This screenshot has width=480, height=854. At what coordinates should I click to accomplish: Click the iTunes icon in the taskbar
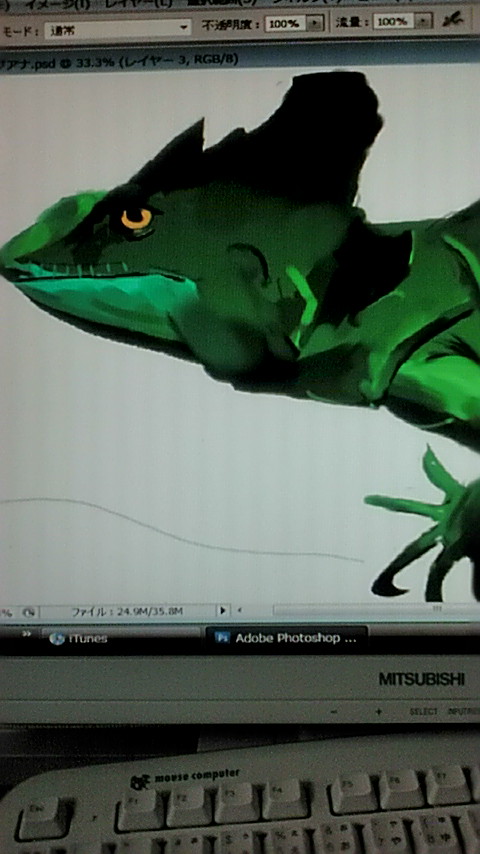(x=57, y=638)
